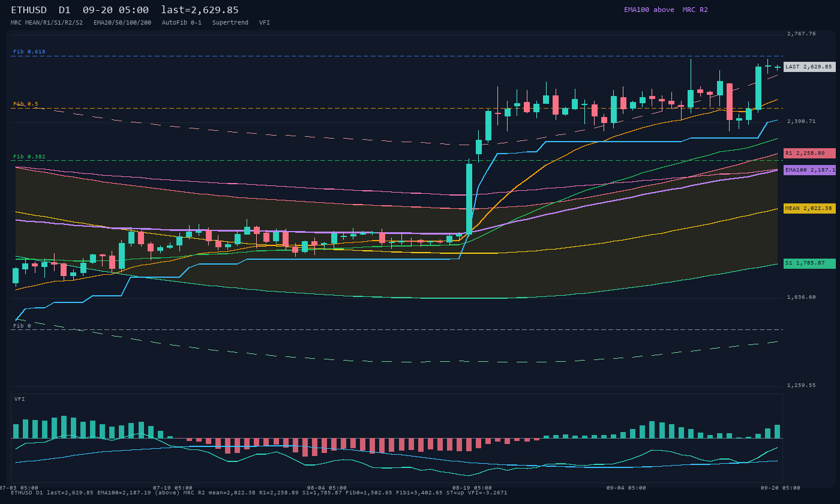
Task: Click the EMA100 purple price label
Action: (x=809, y=170)
